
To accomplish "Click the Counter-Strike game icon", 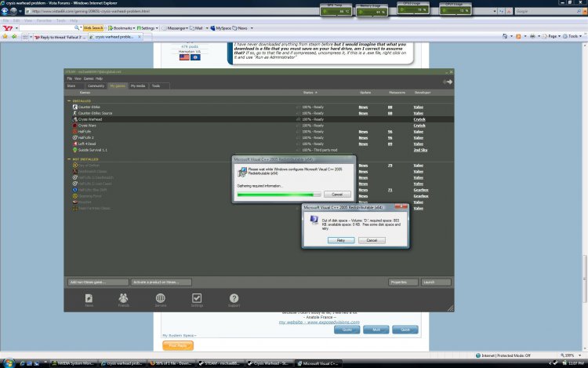I will coord(74,107).
